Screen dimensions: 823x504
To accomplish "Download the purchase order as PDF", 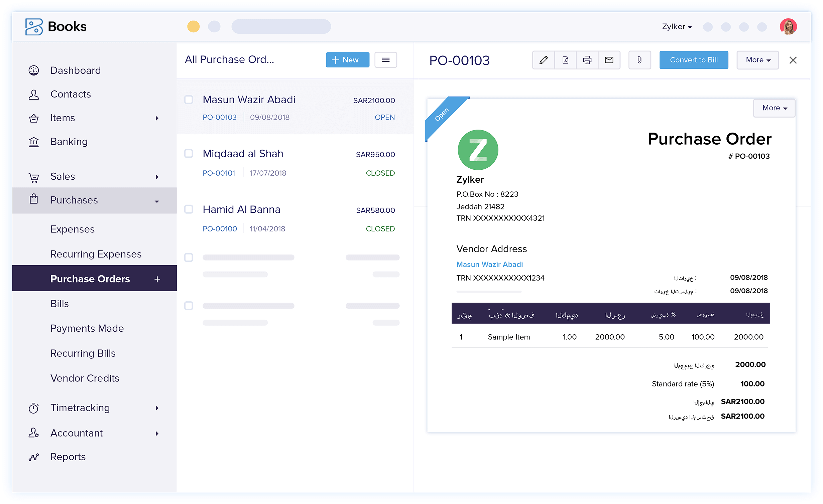I will pos(565,60).
